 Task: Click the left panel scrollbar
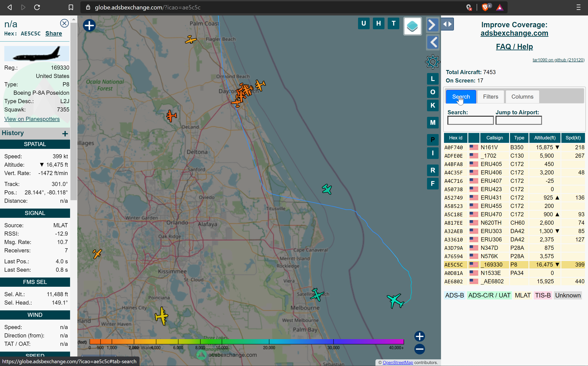74,111
